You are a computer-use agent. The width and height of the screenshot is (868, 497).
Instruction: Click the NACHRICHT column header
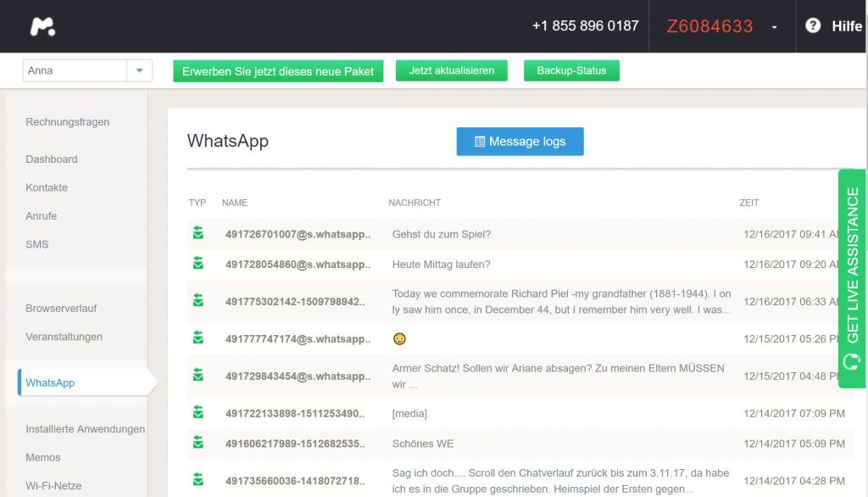415,203
